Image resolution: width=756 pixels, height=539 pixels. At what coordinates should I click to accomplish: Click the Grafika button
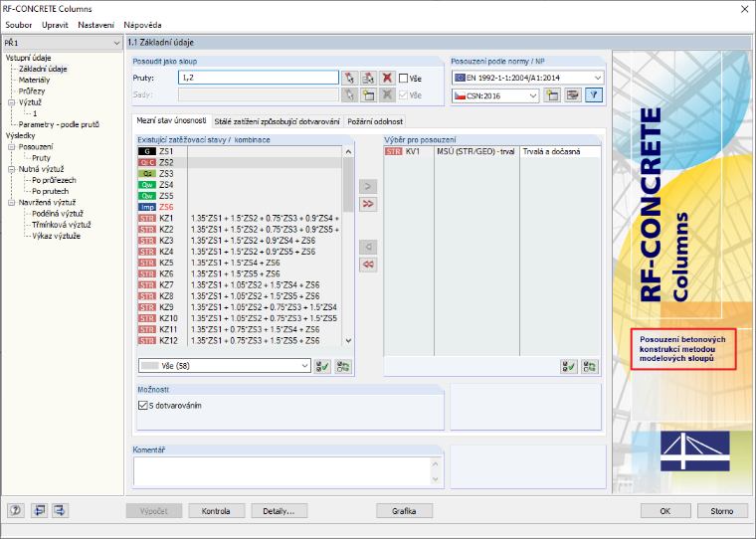coord(404,511)
